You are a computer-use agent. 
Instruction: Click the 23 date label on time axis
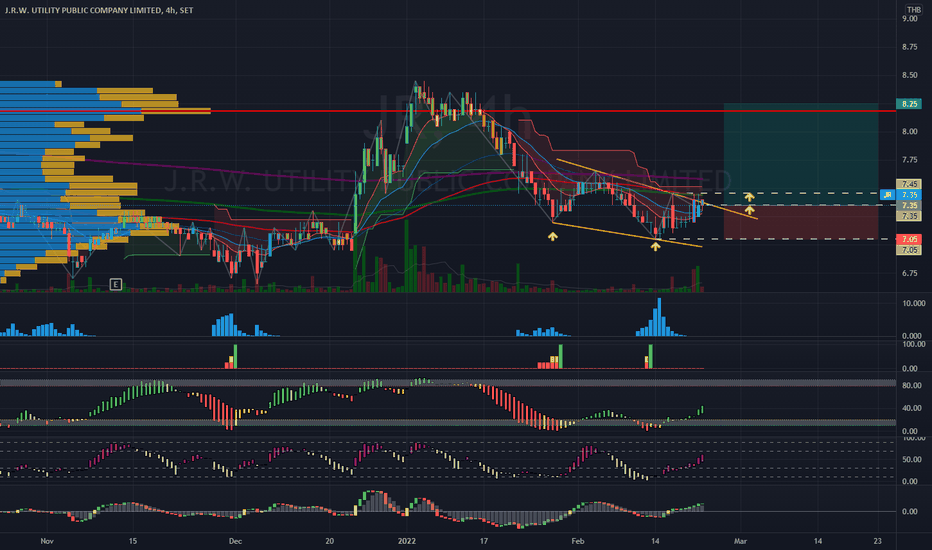point(878,541)
